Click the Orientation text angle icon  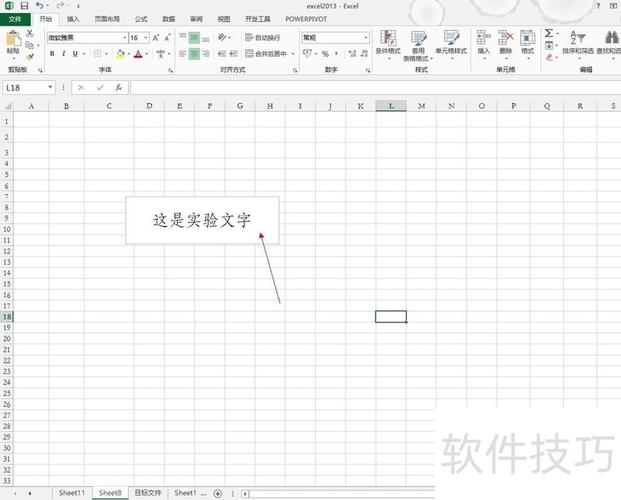click(x=222, y=38)
